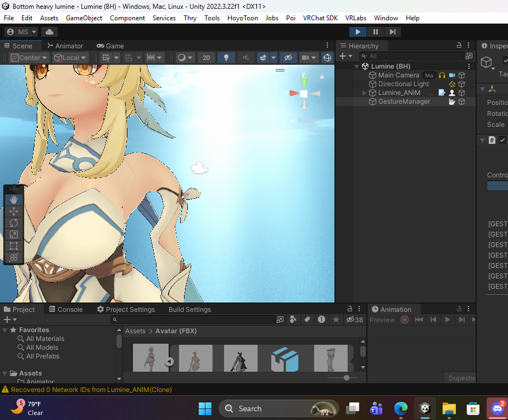The image size is (508, 420).
Task: Toggle 2D scene view mode
Action: point(206,58)
